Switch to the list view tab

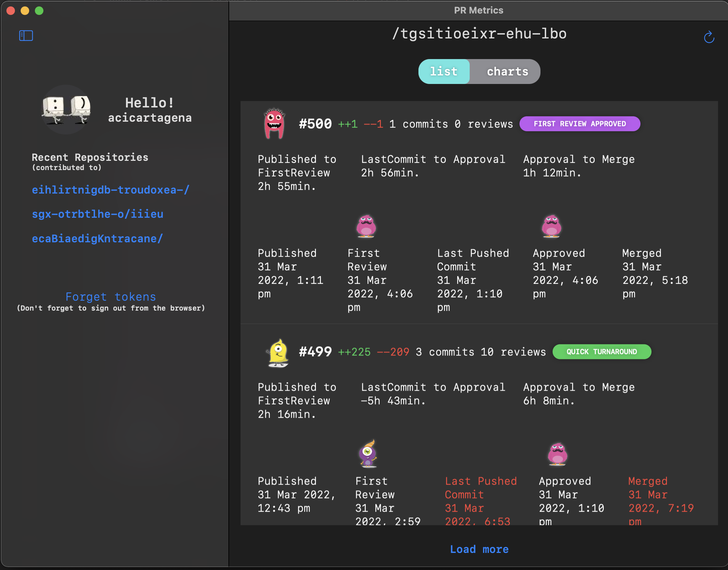click(444, 72)
